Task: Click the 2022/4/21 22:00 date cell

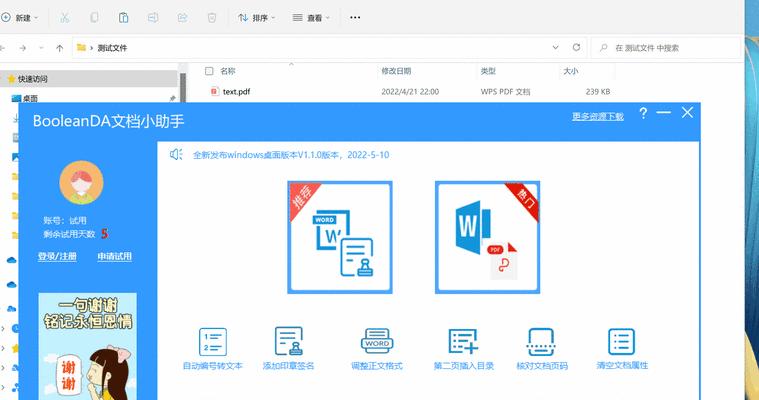Action: [410, 92]
